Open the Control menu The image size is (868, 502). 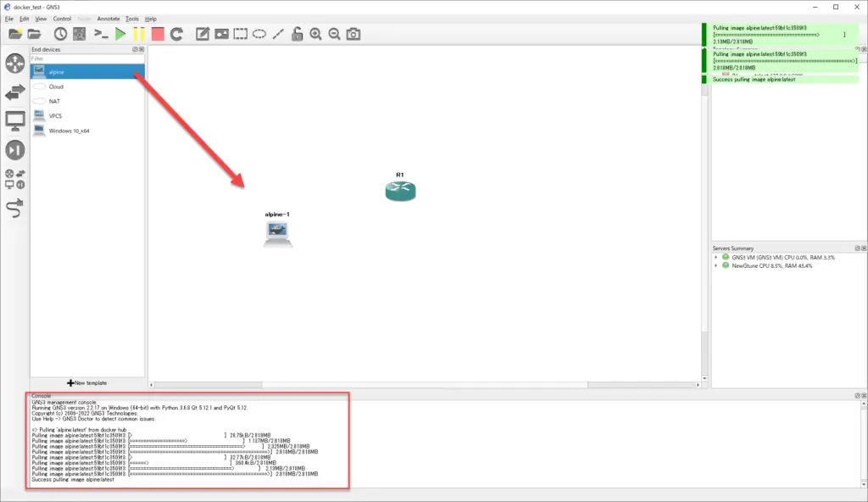(x=62, y=19)
